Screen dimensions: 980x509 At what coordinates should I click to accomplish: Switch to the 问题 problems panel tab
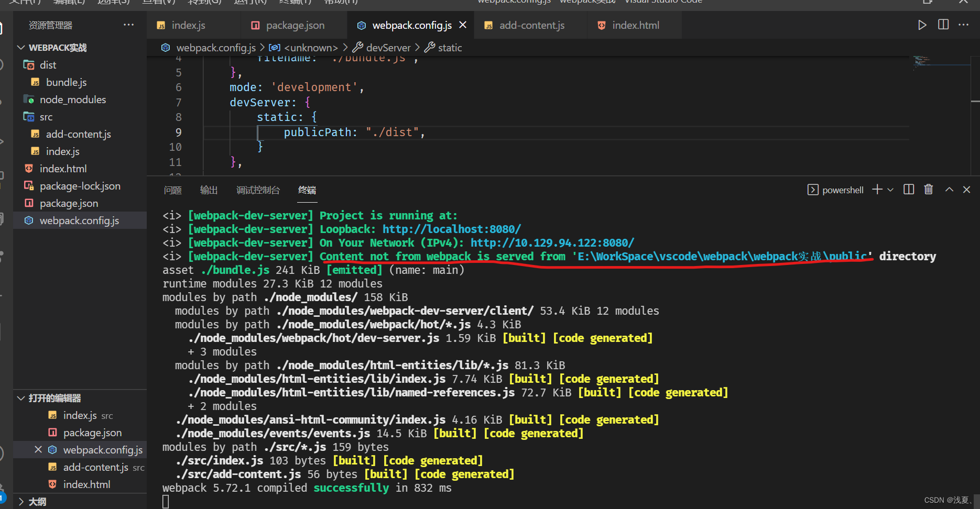click(x=173, y=190)
